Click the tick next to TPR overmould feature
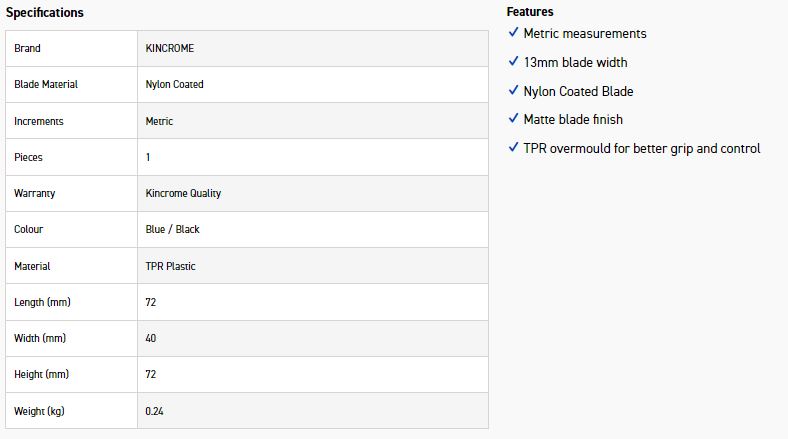Viewport: 788px width, 439px height. click(x=513, y=148)
